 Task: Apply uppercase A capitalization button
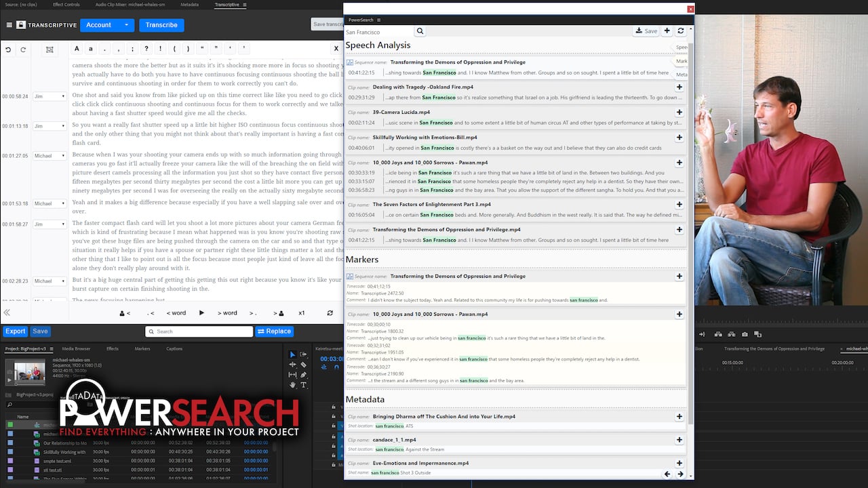77,49
